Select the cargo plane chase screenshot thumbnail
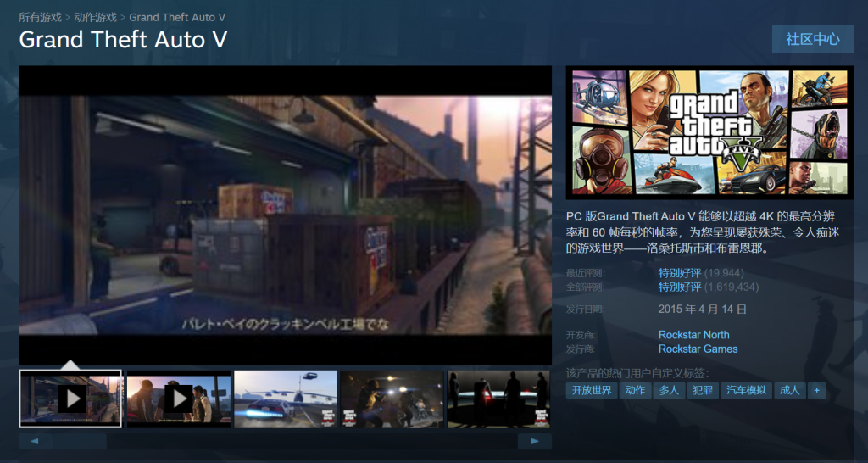 click(285, 399)
